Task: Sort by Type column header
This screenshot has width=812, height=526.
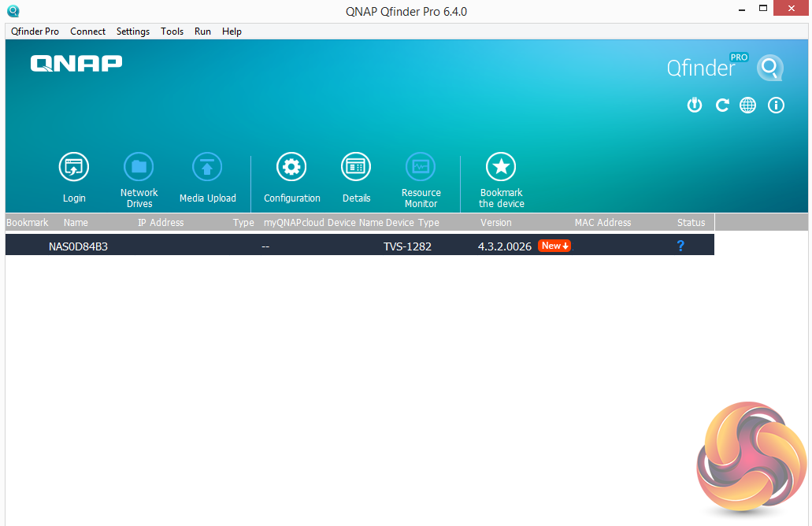Action: pos(243,223)
